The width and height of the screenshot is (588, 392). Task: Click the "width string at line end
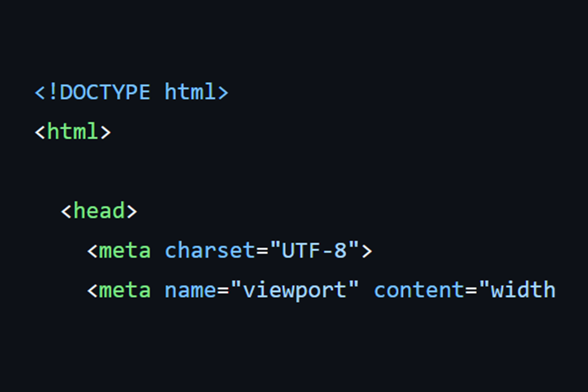coord(517,290)
